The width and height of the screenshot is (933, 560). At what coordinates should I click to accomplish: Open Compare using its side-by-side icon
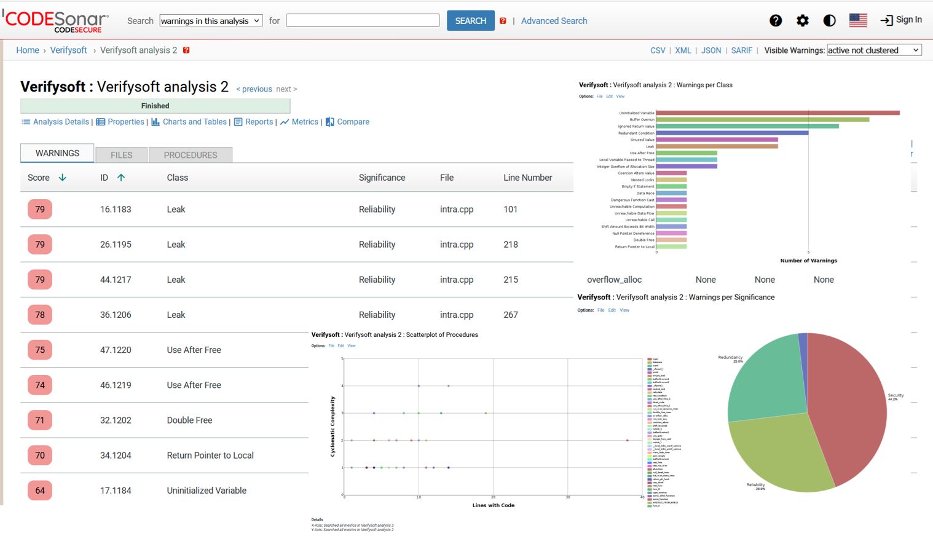329,122
